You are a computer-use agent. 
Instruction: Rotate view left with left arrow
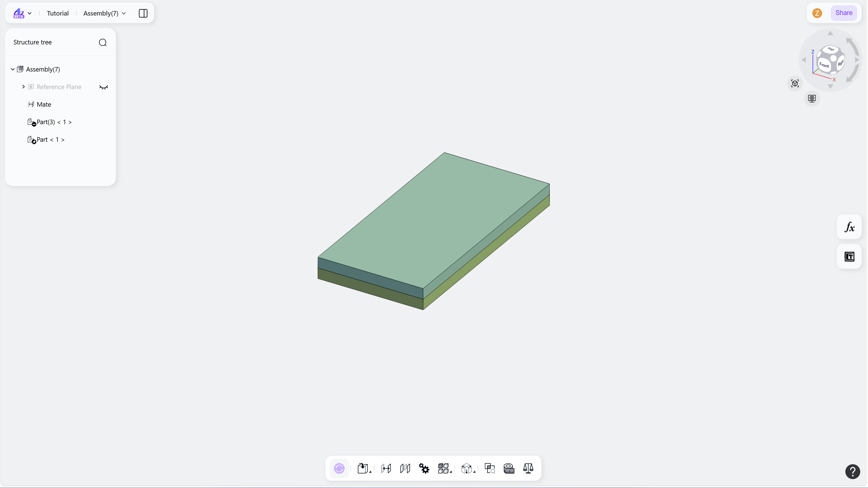click(804, 60)
